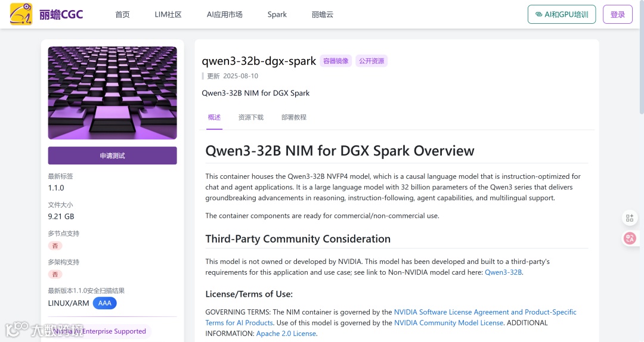Image resolution: width=644 pixels, height=342 pixels.
Task: Click the License/Terms of Use heading
Action: click(249, 294)
